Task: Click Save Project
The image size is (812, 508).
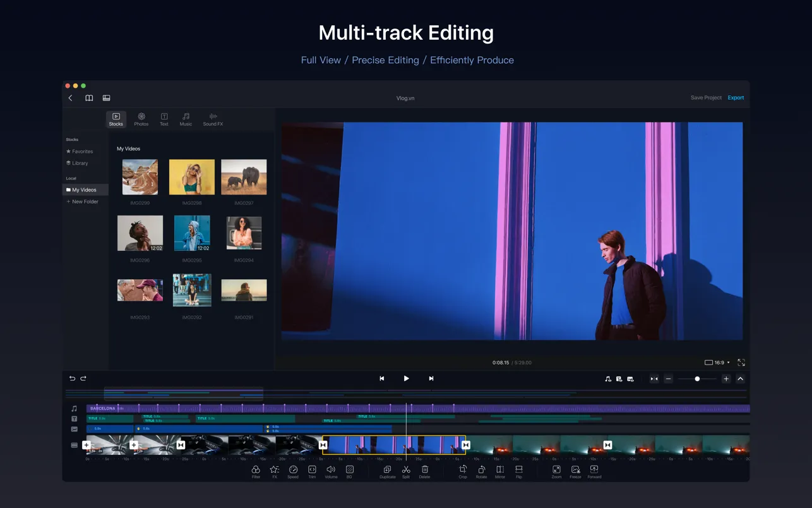Action: (x=705, y=97)
